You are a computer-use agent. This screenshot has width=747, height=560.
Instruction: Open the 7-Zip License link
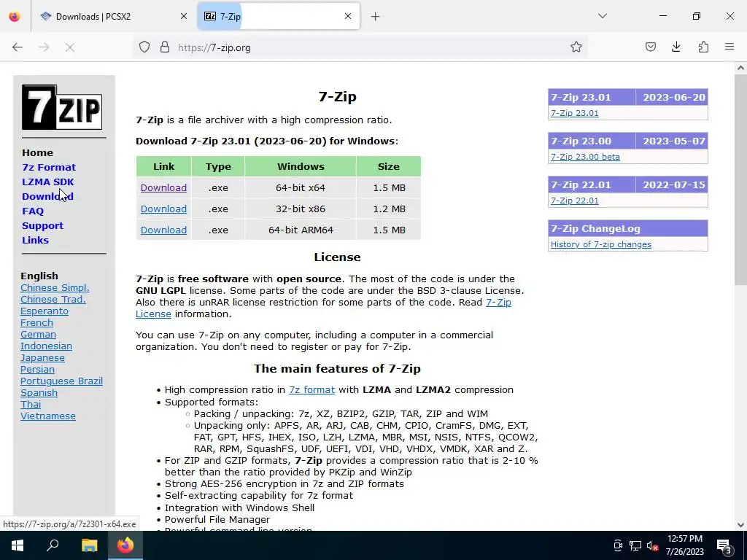(x=498, y=303)
